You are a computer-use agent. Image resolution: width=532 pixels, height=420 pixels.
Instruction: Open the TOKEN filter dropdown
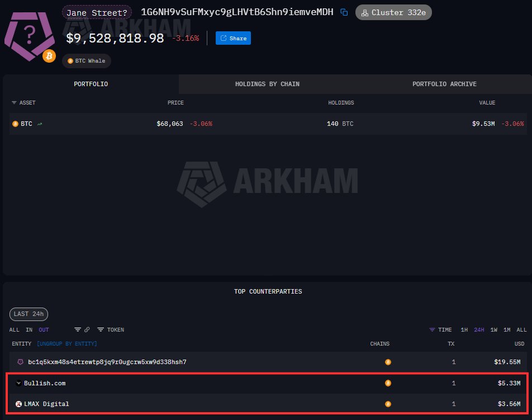click(111, 330)
